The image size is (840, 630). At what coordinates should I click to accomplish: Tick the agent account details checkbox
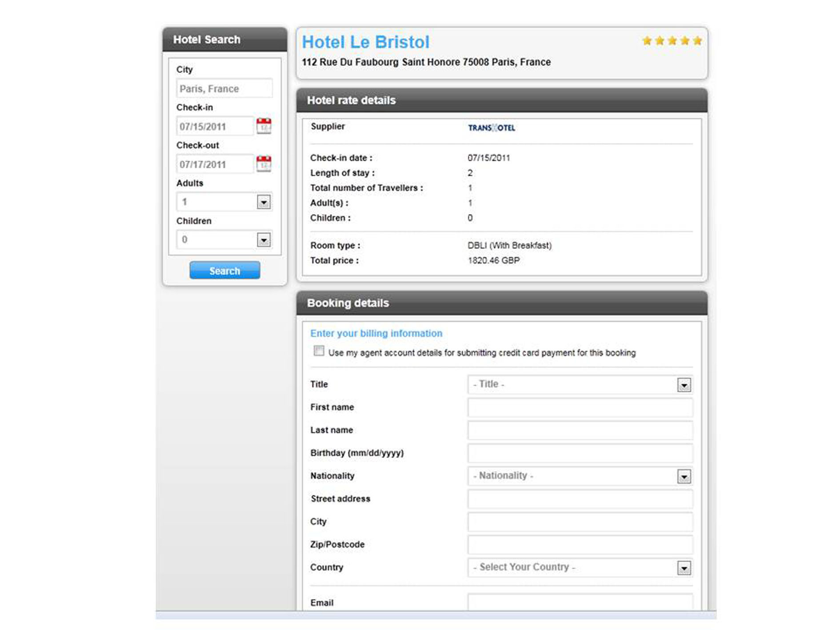319,351
